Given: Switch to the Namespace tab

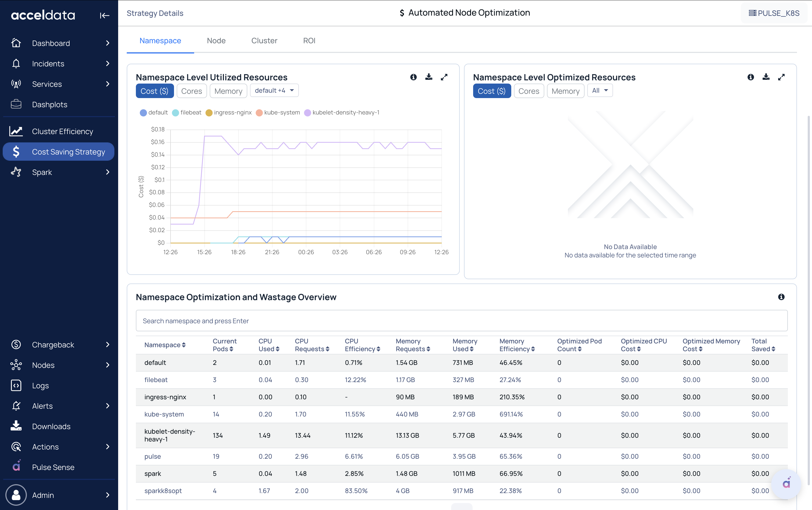Looking at the screenshot, I should click(160, 41).
